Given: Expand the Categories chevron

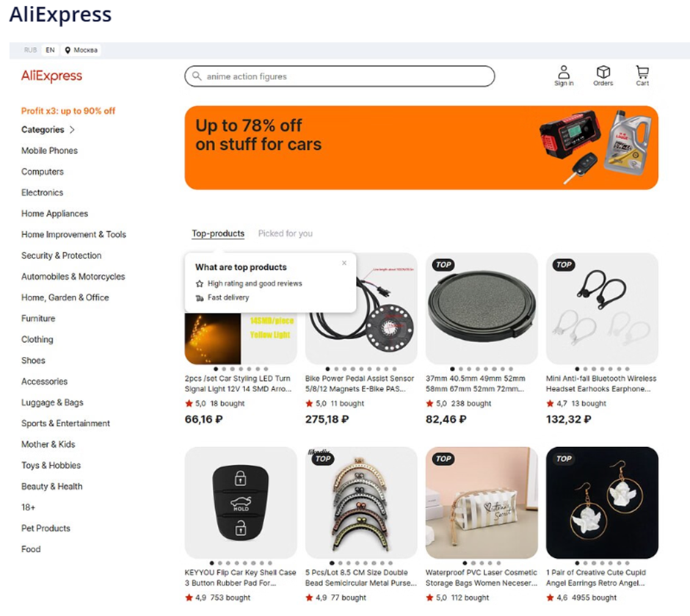Looking at the screenshot, I should [x=72, y=129].
